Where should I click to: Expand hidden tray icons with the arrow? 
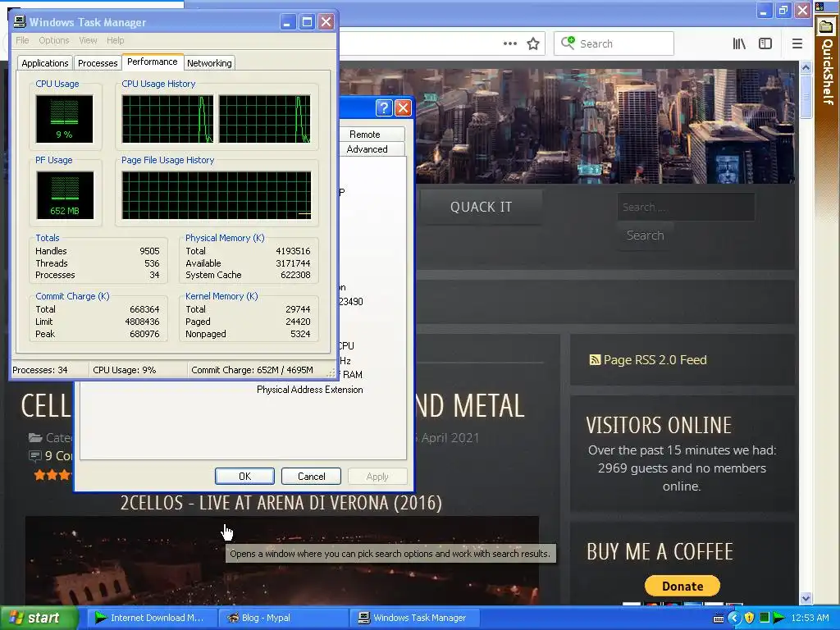pos(734,619)
